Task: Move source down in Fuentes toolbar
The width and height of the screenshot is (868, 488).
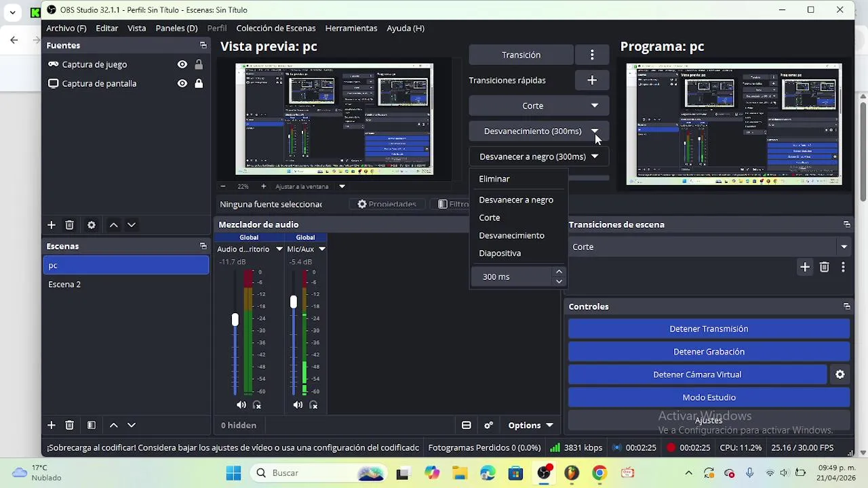Action: pyautogui.click(x=132, y=225)
